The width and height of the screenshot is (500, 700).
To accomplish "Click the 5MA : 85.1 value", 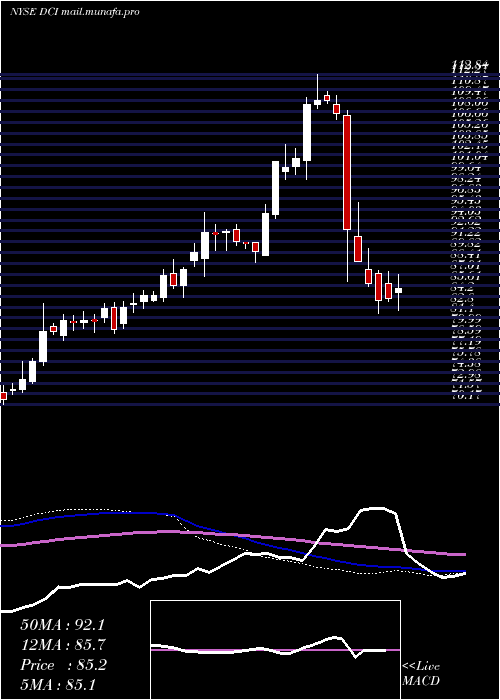I will tap(58, 684).
